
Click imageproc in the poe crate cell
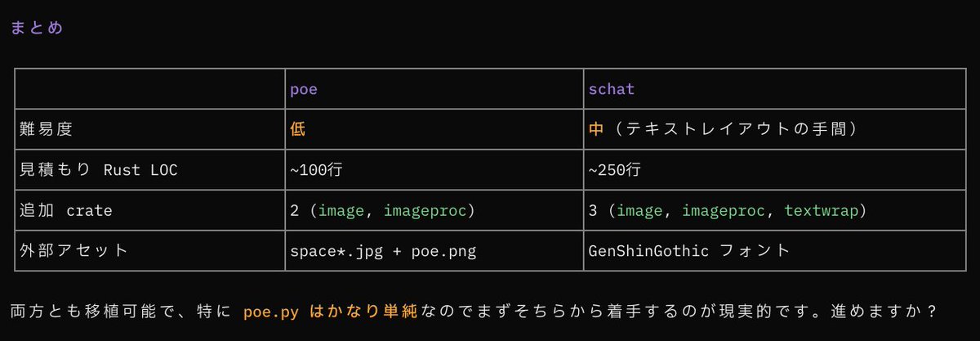tap(424, 210)
